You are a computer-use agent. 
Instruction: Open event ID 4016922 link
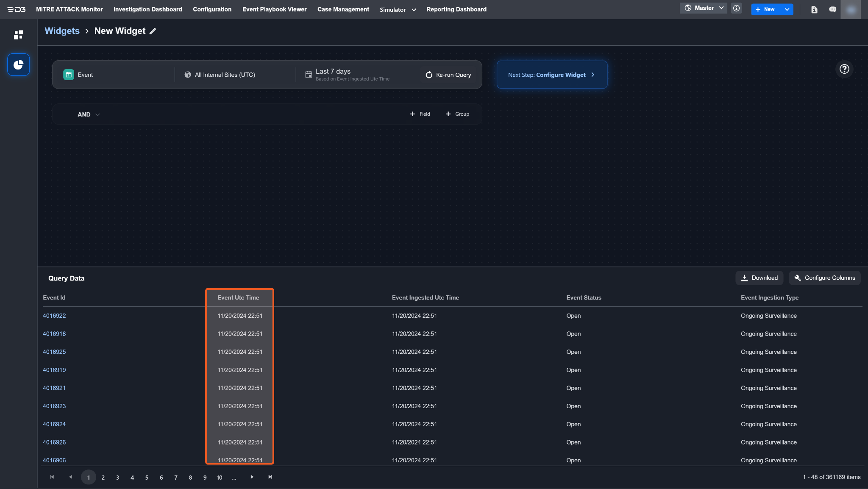click(54, 316)
